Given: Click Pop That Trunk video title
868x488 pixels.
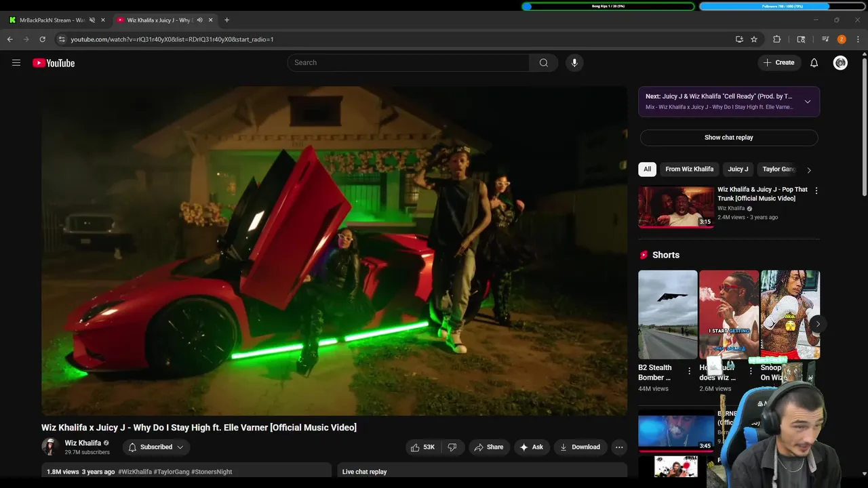Looking at the screenshot, I should point(762,194).
